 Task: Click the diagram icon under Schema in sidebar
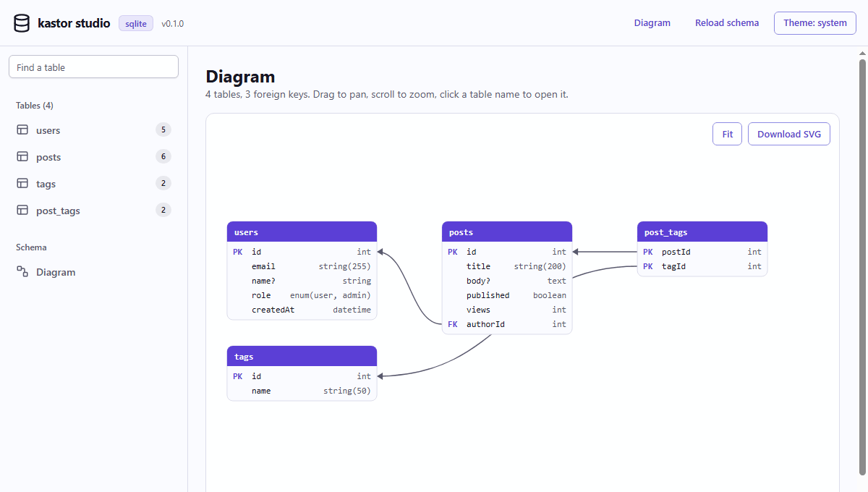pos(22,272)
